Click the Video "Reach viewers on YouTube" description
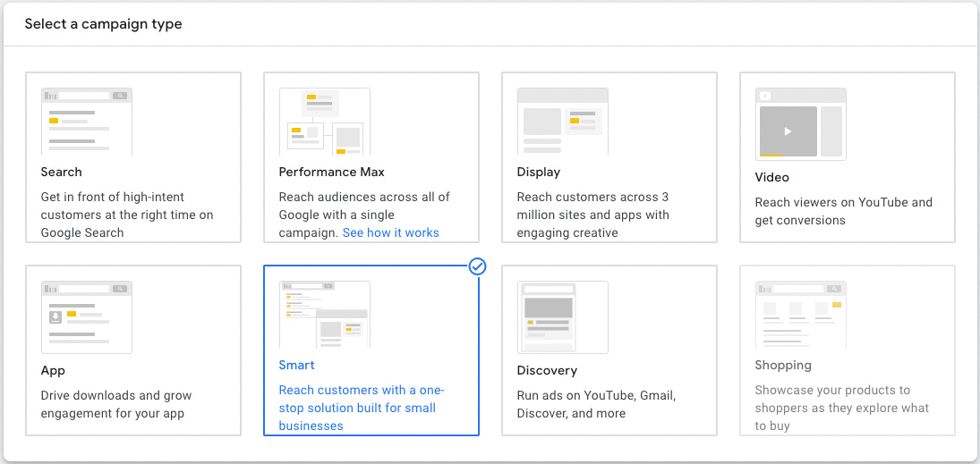The image size is (980, 464). coord(843,211)
